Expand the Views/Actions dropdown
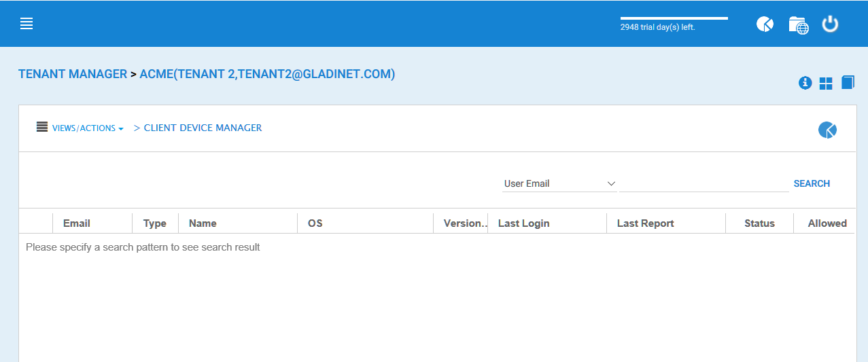The width and height of the screenshot is (868, 362). point(88,128)
